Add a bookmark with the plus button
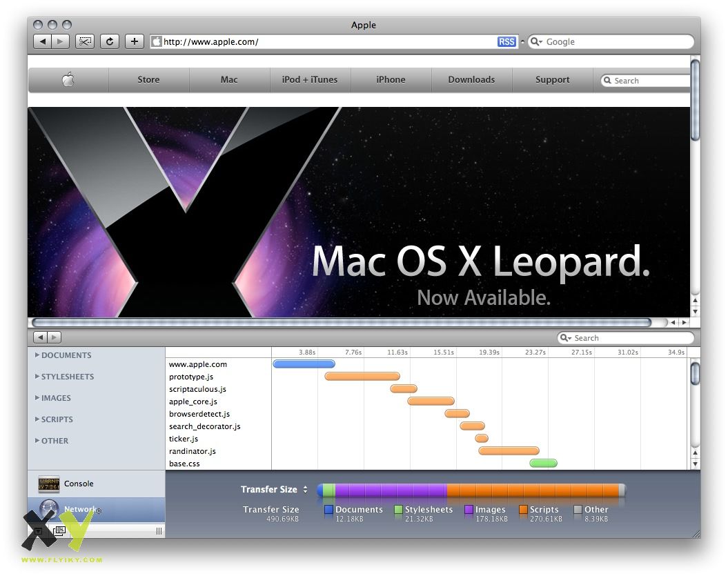 pos(135,42)
